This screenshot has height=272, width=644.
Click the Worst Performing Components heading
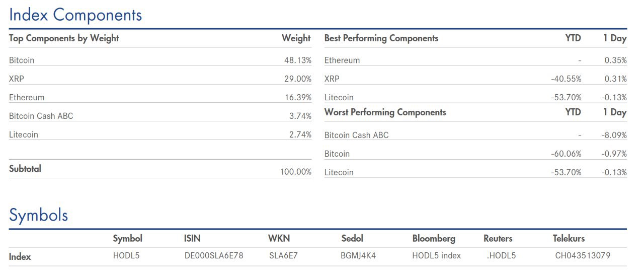point(385,112)
